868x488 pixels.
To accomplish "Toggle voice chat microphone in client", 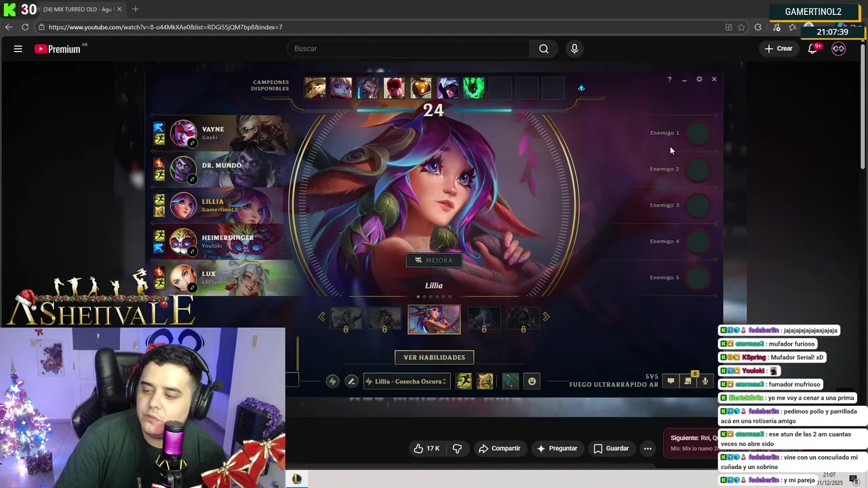I will (705, 381).
